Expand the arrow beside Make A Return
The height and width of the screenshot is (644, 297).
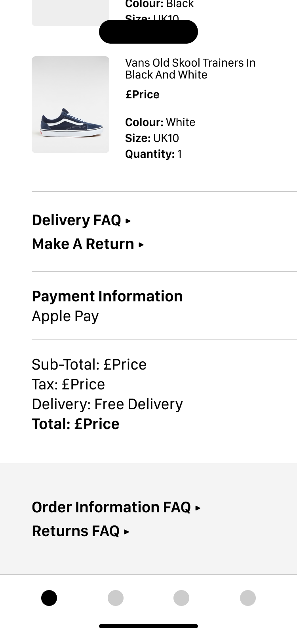(x=141, y=245)
